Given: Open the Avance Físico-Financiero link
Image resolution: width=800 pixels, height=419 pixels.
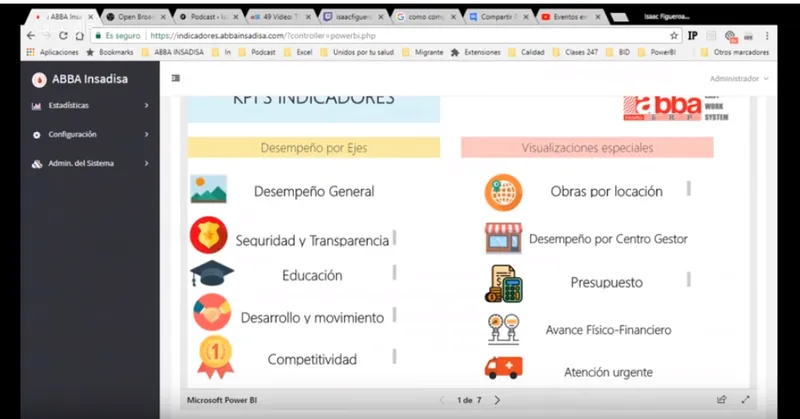Looking at the screenshot, I should 608,330.
